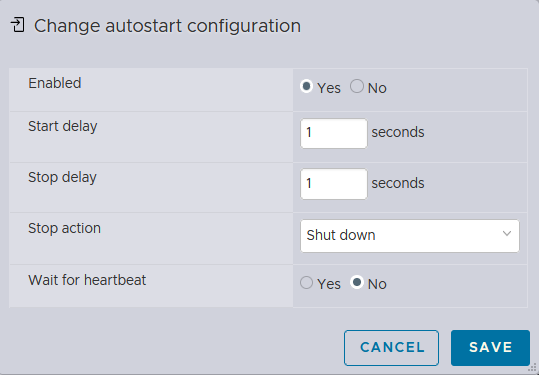This screenshot has height=375, width=539.
Task: Select No for Wait for heartbeat
Action: click(x=357, y=283)
